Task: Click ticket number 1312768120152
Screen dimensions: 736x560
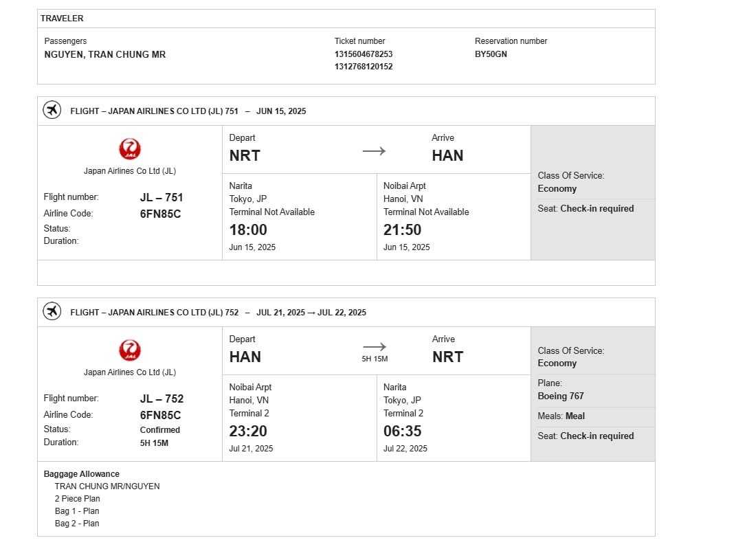Action: (364, 67)
